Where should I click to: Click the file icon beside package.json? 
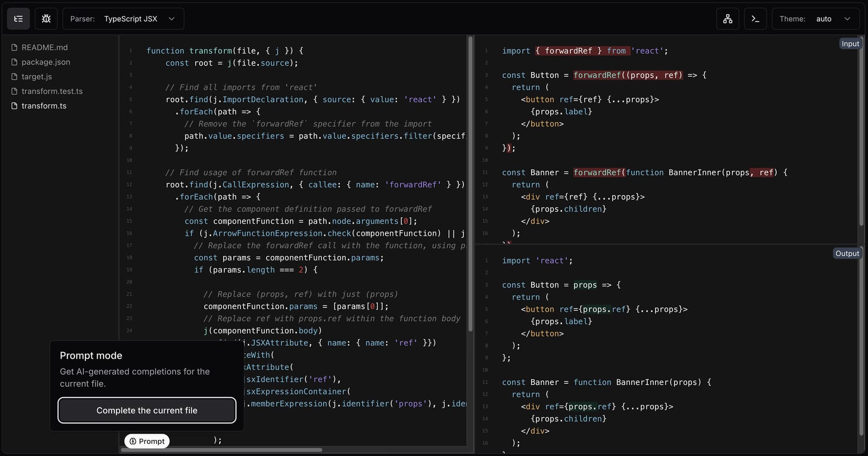click(x=14, y=62)
